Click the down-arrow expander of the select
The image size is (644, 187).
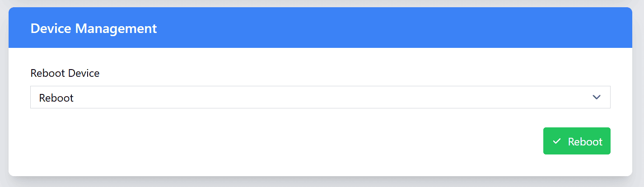coord(597,97)
